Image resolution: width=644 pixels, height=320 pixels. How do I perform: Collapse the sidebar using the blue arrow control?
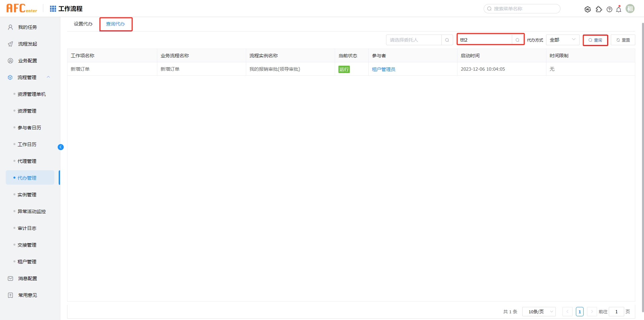click(61, 147)
